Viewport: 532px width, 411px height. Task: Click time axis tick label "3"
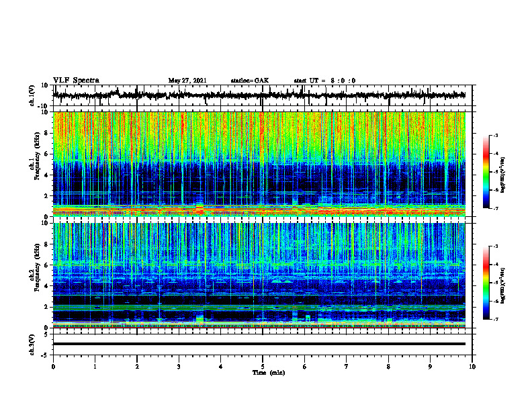pos(179,367)
